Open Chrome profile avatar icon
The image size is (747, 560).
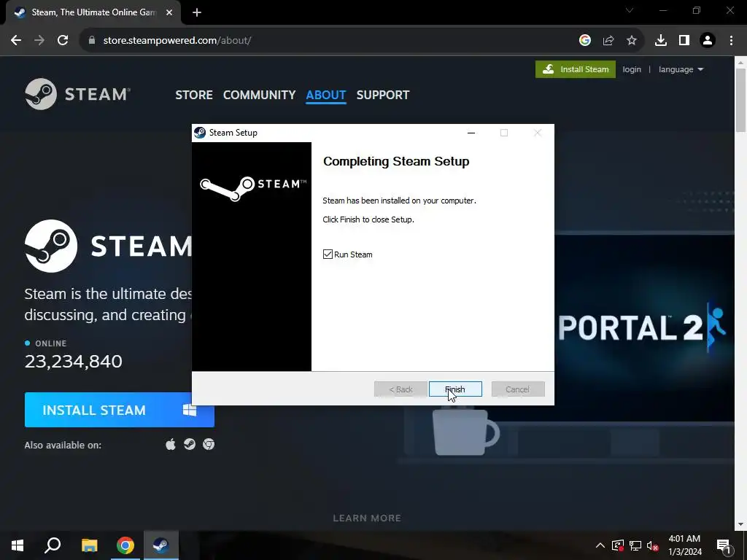(708, 41)
